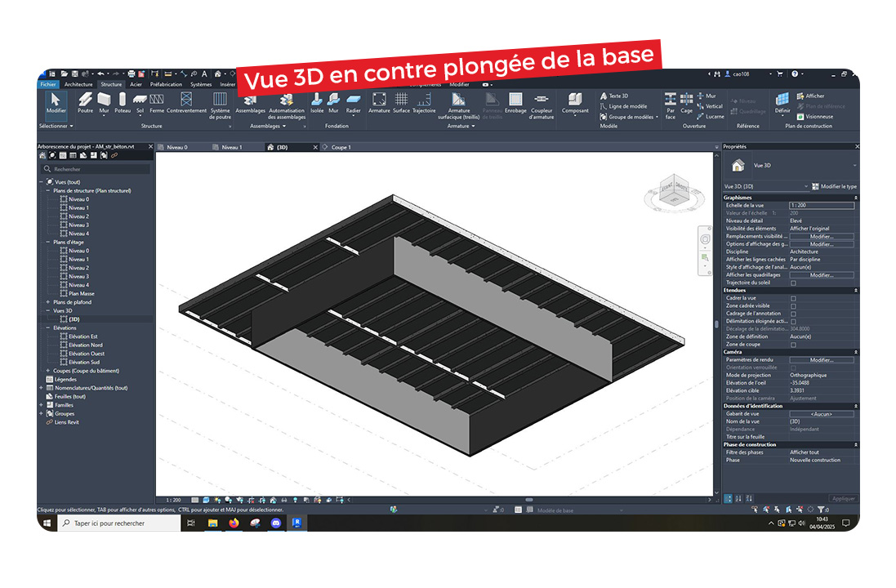
Task: Open the Fichier menu
Action: coord(48,85)
